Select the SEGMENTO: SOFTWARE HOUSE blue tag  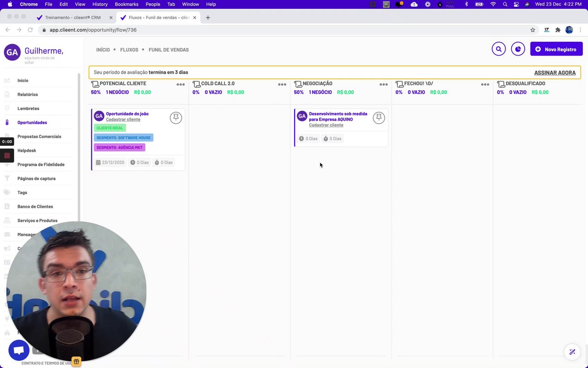click(124, 138)
